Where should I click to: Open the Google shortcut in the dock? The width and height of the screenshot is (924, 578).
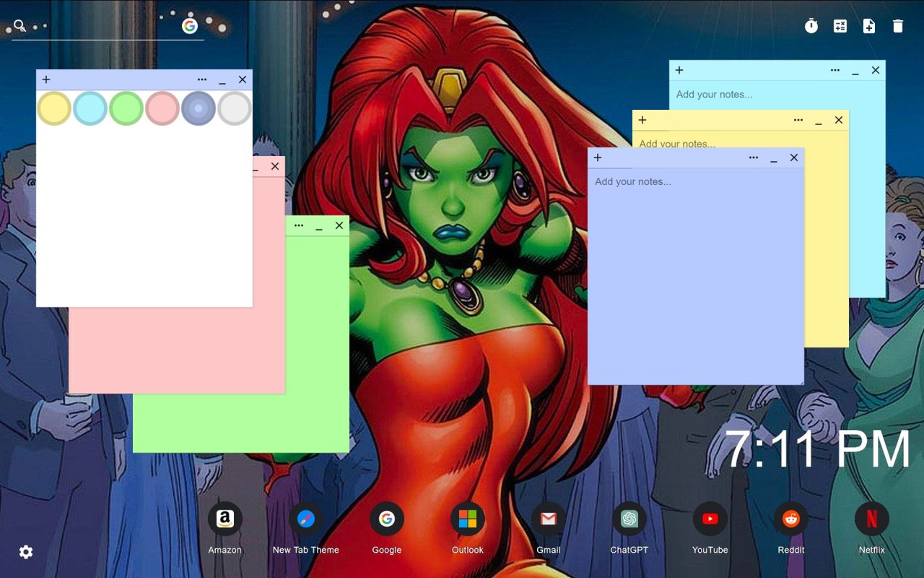pos(387,519)
